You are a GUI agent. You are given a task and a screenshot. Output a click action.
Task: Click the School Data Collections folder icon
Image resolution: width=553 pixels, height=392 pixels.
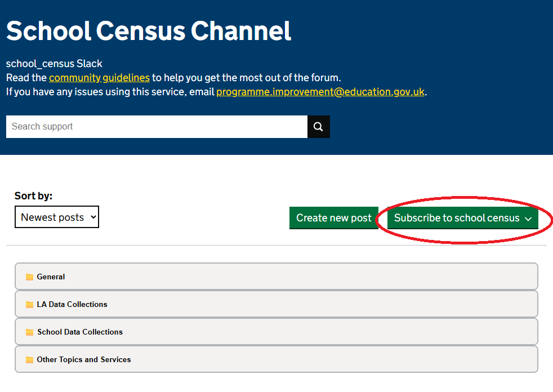point(30,332)
